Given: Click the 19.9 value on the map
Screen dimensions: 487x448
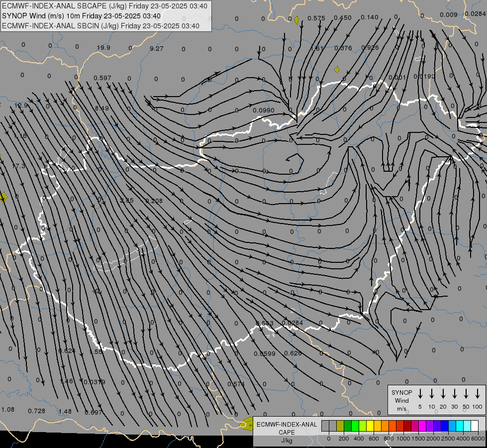Looking at the screenshot, I should pos(103,48).
